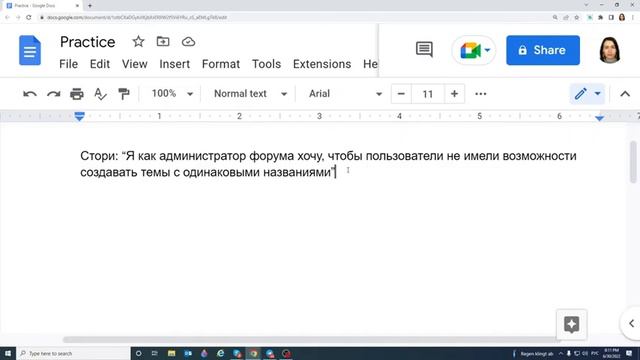Decrease font size with minus button
Viewport: 640px width, 360px height.
(401, 94)
